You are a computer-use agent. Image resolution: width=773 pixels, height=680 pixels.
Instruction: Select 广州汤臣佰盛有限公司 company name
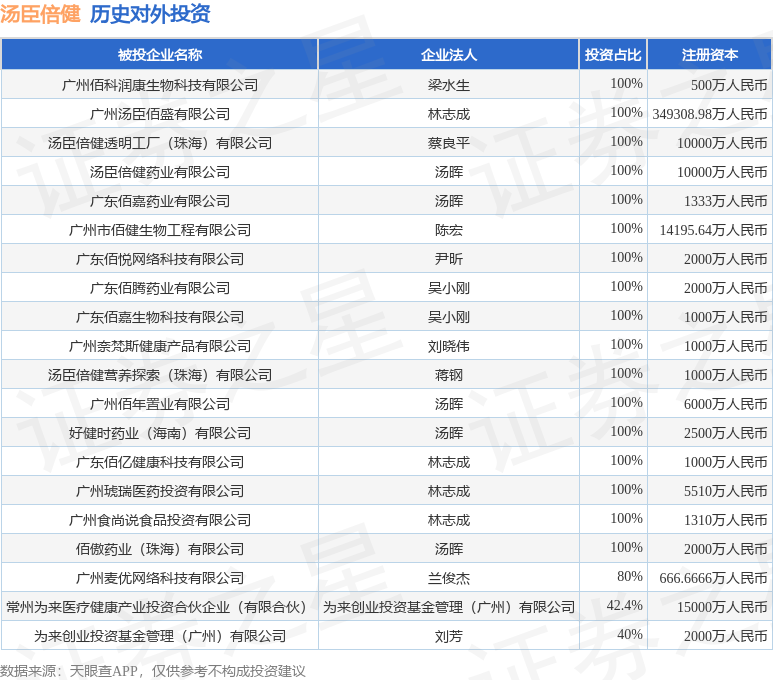(160, 114)
